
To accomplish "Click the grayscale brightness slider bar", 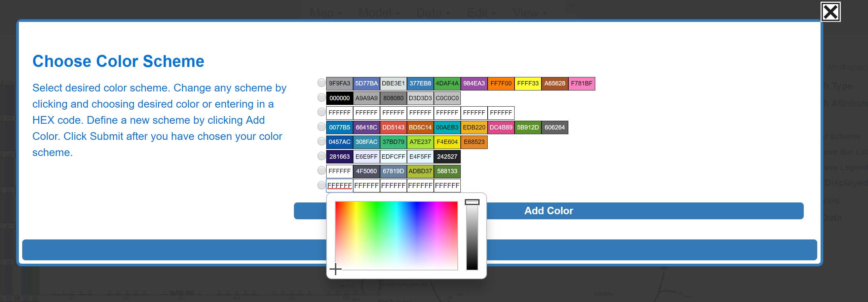I will pyautogui.click(x=472, y=236).
